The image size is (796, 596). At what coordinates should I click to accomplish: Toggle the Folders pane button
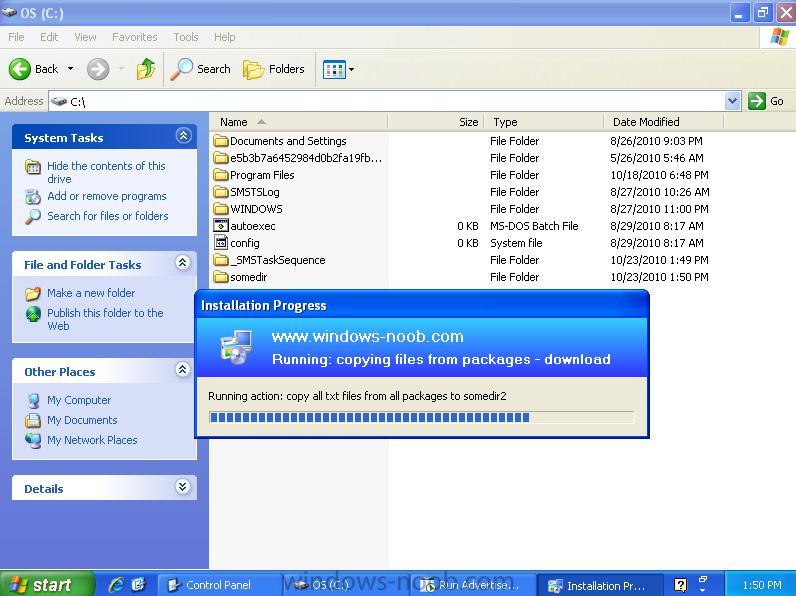coord(274,69)
